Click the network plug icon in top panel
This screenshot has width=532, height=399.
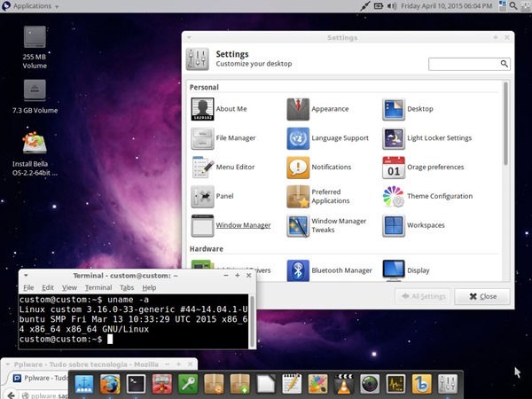(x=365, y=6)
